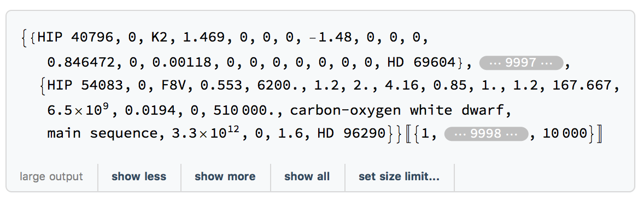Click the 0.846472 value

coord(81,62)
